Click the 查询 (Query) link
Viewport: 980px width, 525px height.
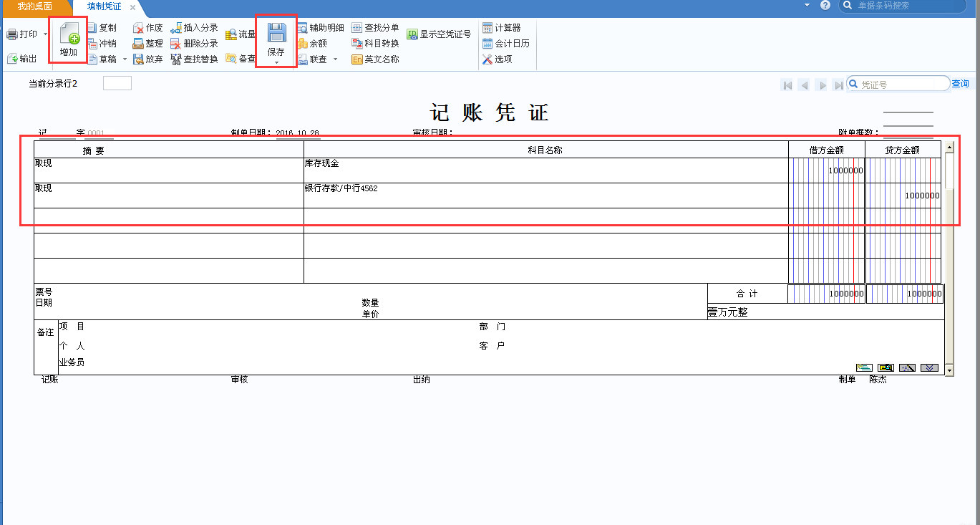point(960,85)
